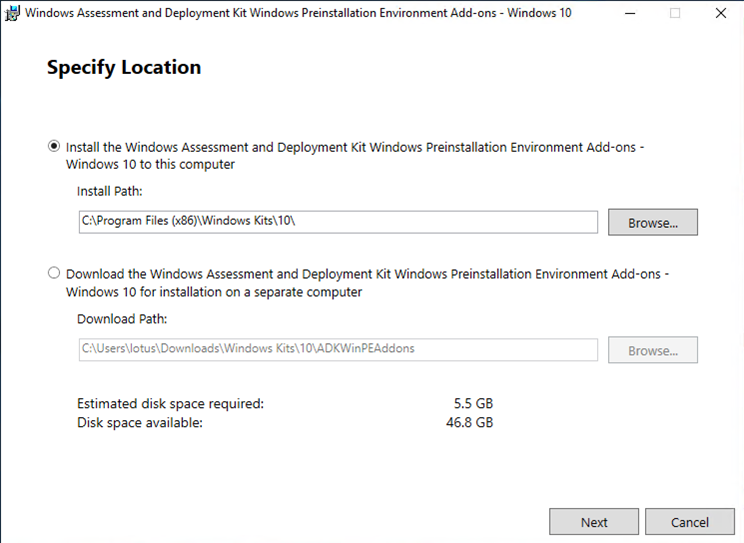Cancel the ADK add-ons setup
The image size is (744, 543).
(x=689, y=522)
